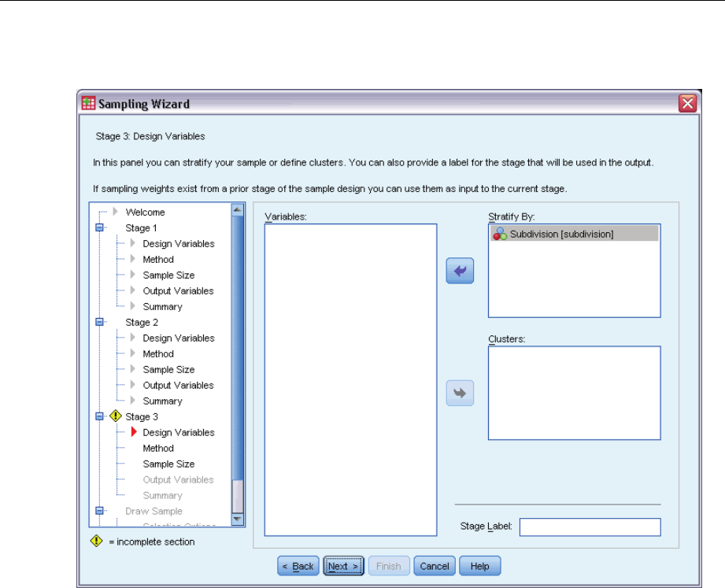Open Stage 1 Sample Size step

coord(168,275)
